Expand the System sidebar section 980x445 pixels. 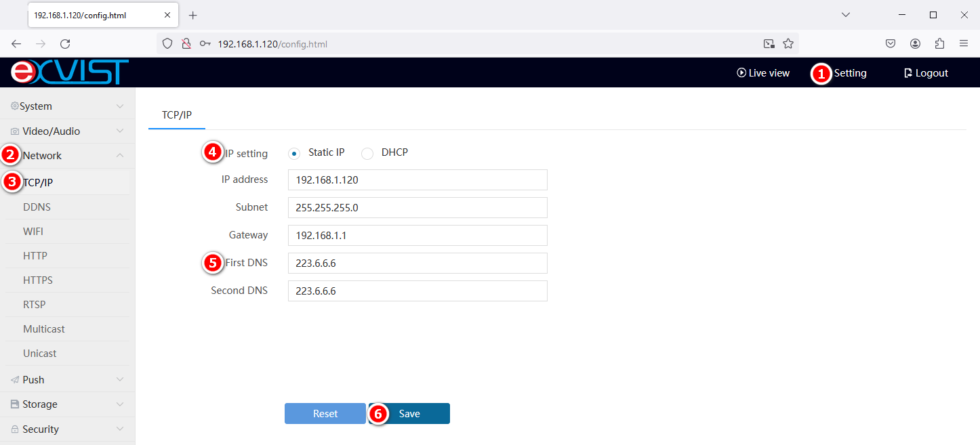(68, 106)
